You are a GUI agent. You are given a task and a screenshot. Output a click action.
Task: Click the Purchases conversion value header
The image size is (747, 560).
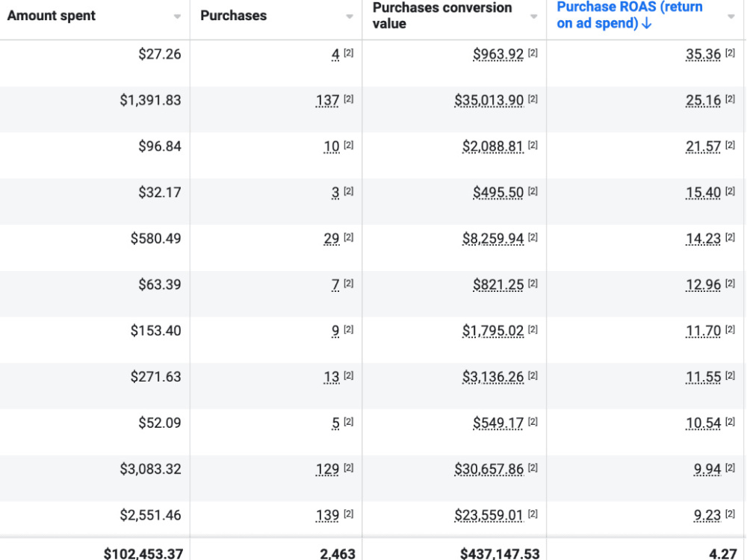442,16
